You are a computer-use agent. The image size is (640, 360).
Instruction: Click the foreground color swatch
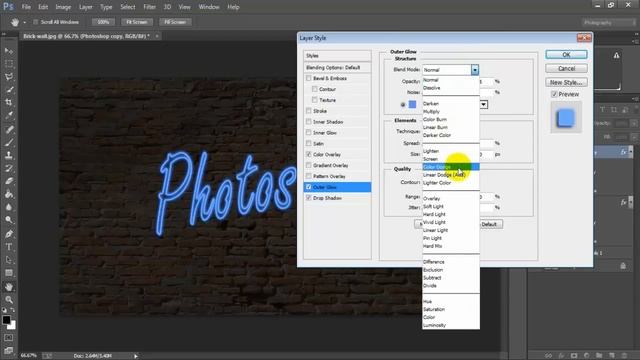[x=6, y=320]
